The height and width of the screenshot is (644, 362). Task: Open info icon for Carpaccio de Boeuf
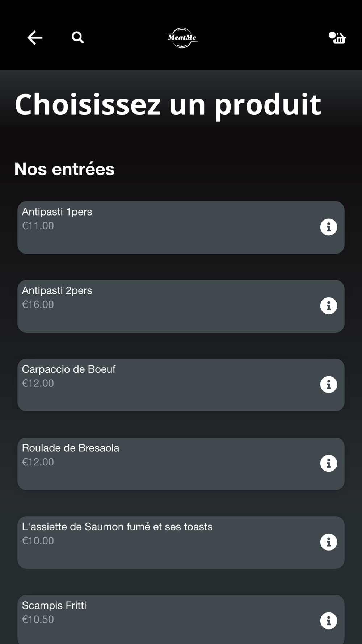click(328, 384)
